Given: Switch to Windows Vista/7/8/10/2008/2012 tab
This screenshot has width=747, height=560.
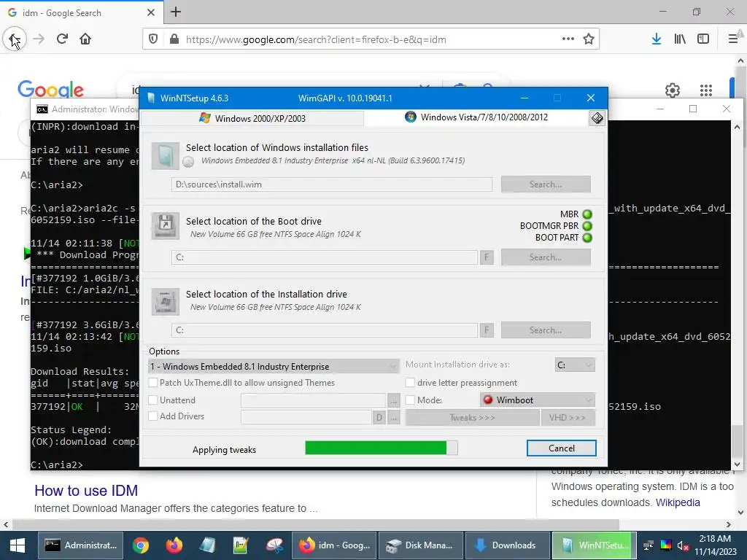Looking at the screenshot, I should point(476,117).
